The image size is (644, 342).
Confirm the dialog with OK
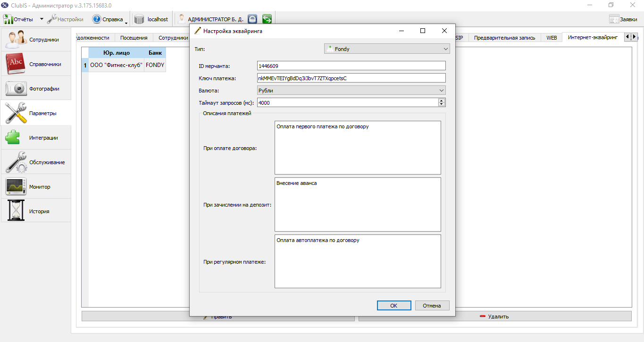[x=394, y=306]
